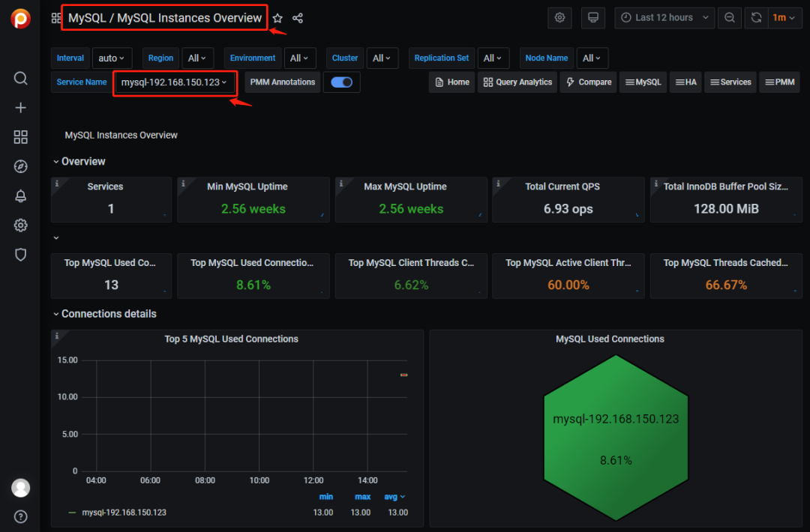The image size is (810, 532).
Task: Open the Compare link
Action: [589, 82]
